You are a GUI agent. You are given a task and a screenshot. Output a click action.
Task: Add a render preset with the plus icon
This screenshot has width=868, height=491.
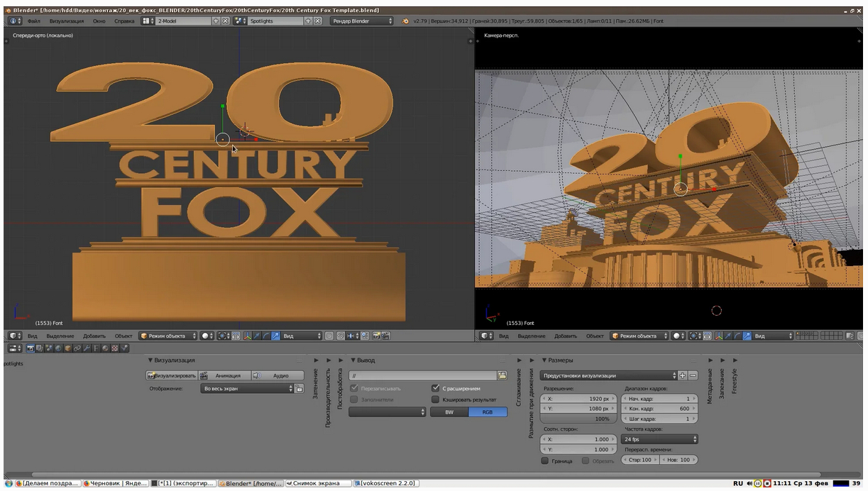(683, 375)
